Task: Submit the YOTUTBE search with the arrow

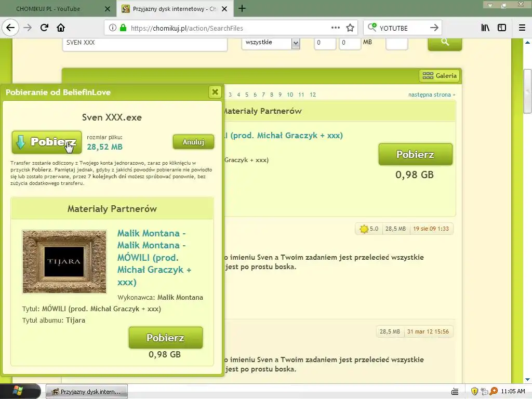Action: (x=434, y=28)
